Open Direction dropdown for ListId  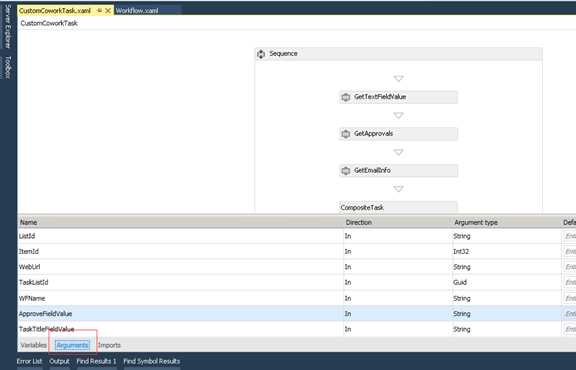397,236
